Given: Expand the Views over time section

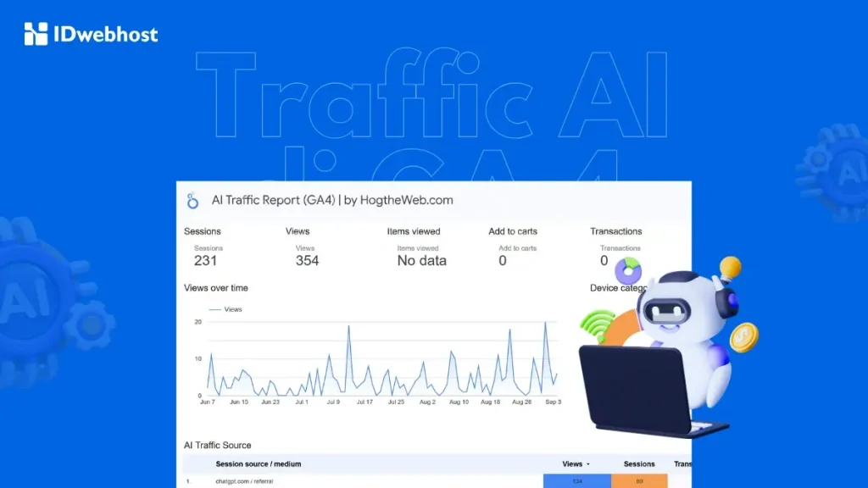Looking at the screenshot, I should [216, 287].
